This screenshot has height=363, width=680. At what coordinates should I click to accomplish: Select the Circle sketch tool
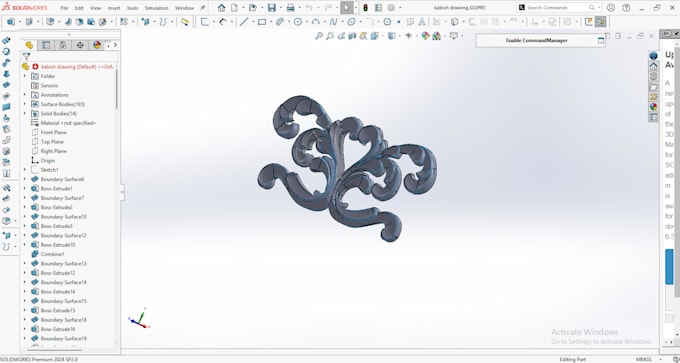coord(298,22)
